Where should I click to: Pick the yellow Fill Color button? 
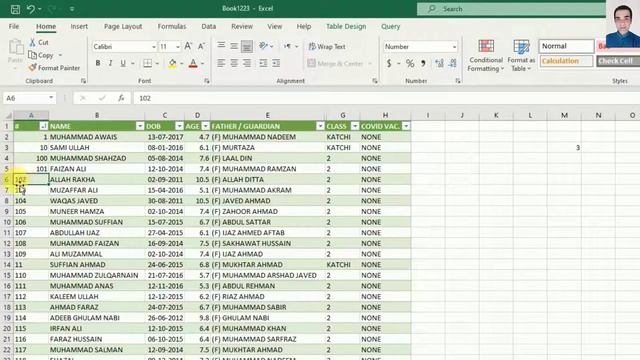pyautogui.click(x=172, y=63)
